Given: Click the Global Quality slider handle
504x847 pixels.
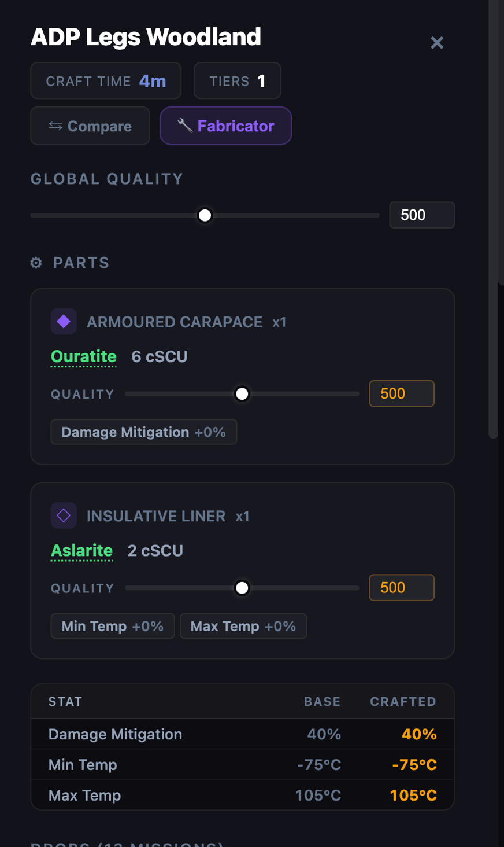Looking at the screenshot, I should coord(204,215).
